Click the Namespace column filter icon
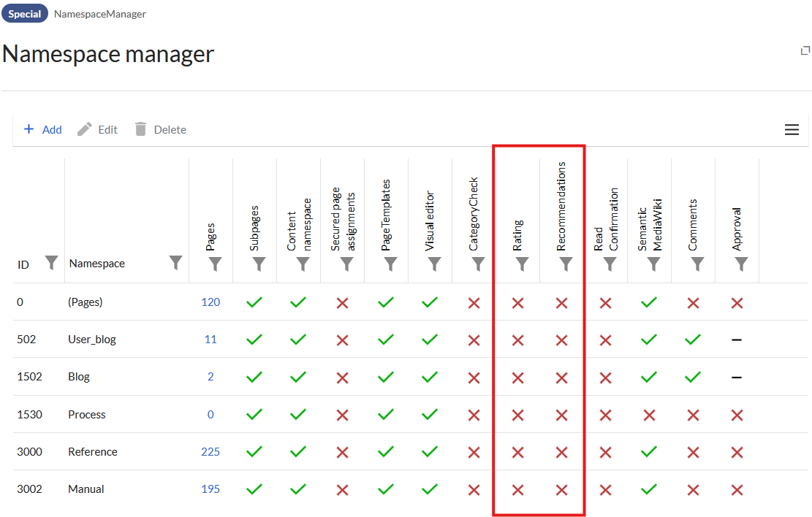The width and height of the screenshot is (812, 517). 175,262
